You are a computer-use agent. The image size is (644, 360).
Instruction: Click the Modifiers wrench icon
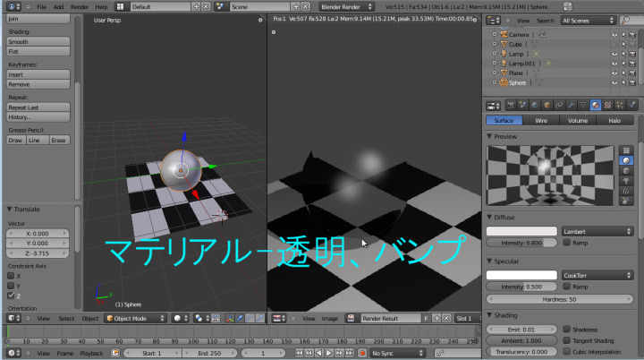click(x=572, y=105)
